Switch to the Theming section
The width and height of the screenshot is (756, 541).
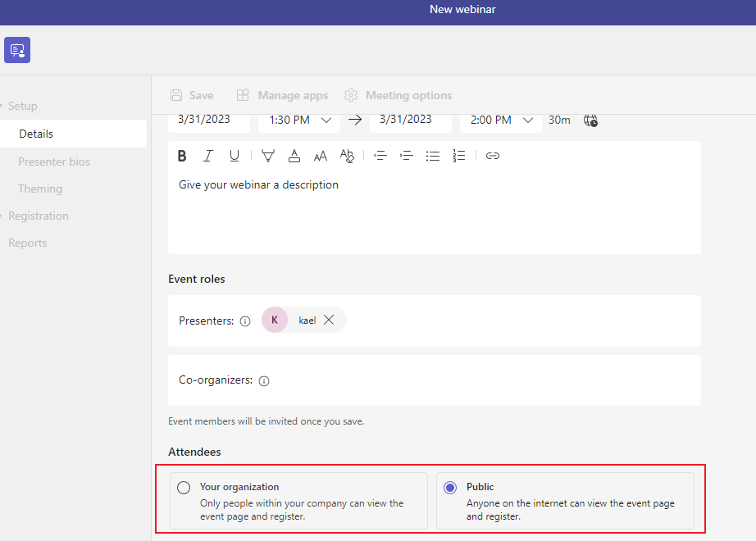coord(39,189)
